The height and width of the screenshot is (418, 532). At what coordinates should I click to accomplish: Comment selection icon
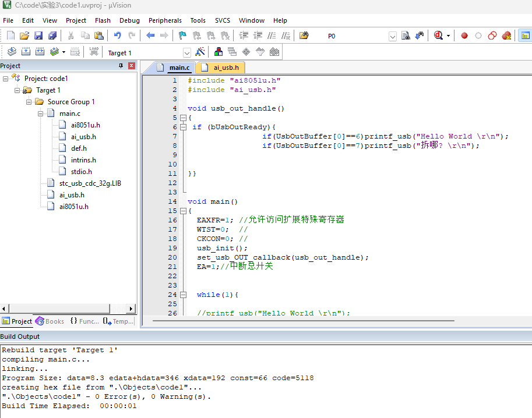[272, 36]
